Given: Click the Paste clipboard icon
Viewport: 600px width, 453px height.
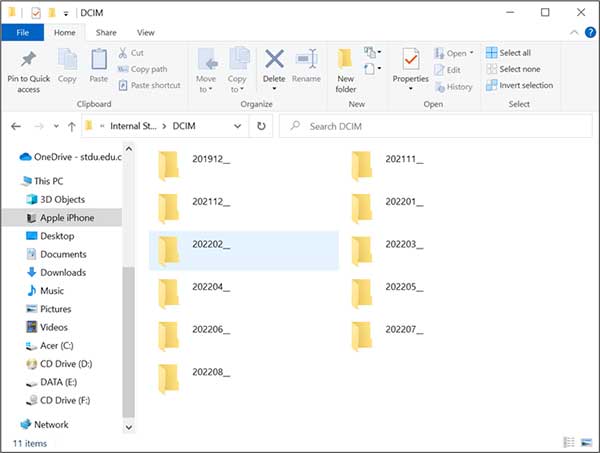Looking at the screenshot, I should pyautogui.click(x=99, y=59).
